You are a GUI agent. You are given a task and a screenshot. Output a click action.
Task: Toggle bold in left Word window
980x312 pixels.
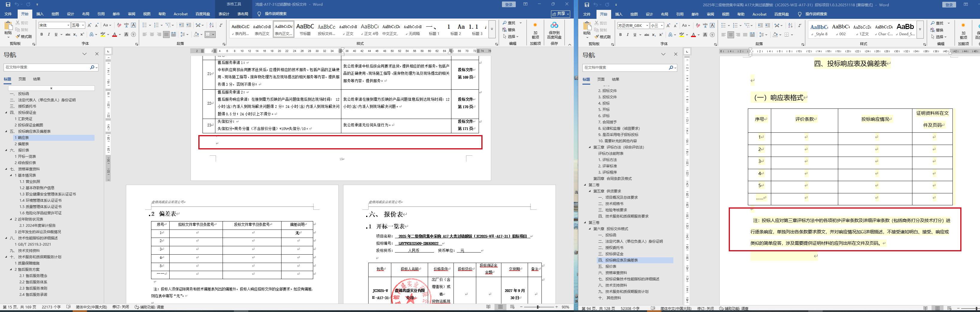[42, 35]
